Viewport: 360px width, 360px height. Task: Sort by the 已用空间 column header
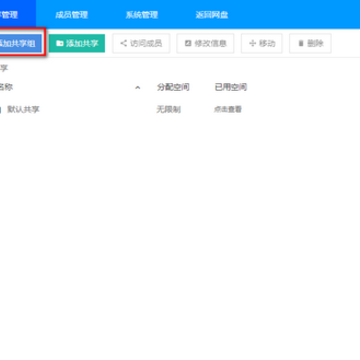(x=231, y=87)
